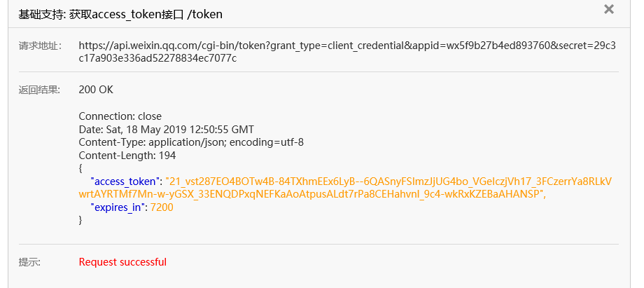644x288 pixels.
Task: Click the 请求地址 label
Action: pos(40,46)
